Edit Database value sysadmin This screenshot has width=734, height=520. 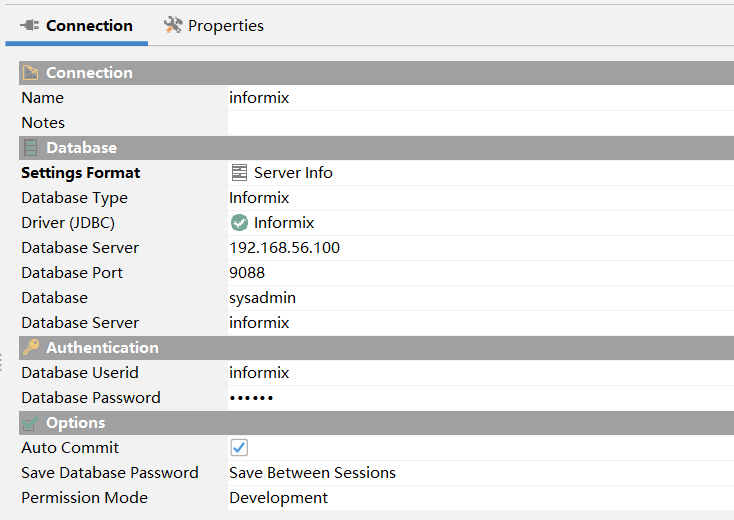pyautogui.click(x=481, y=298)
